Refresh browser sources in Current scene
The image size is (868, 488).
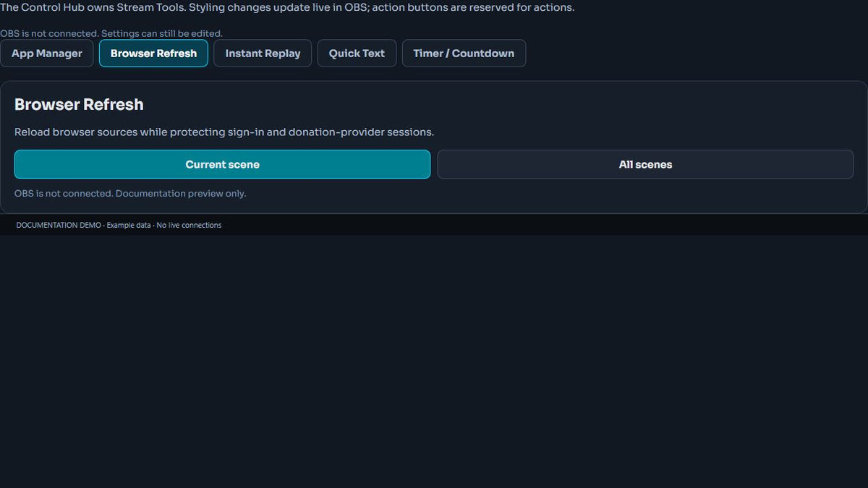coord(222,164)
